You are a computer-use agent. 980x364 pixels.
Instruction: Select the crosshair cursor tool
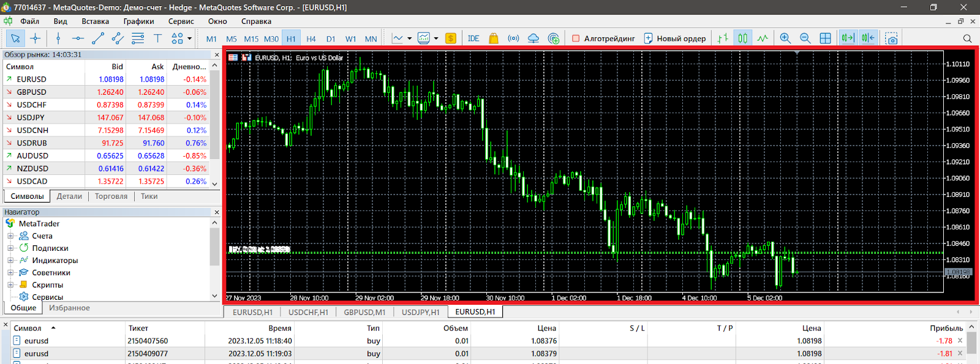click(36, 39)
